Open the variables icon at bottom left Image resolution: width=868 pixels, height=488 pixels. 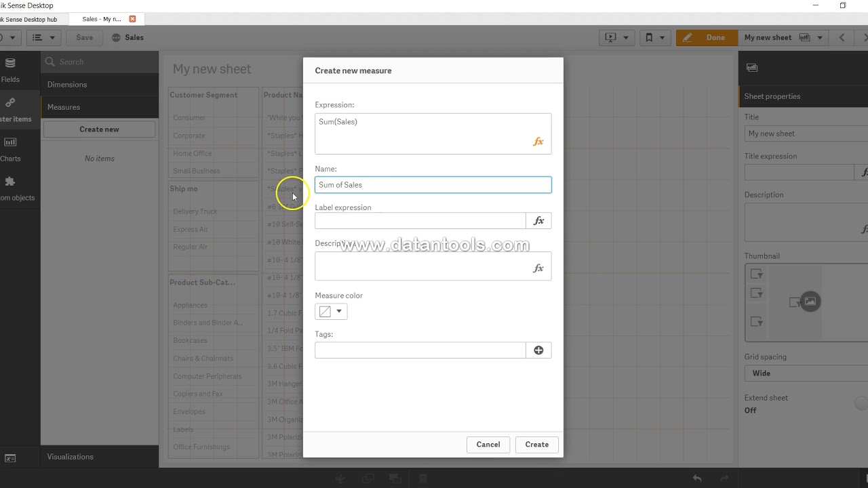(10, 459)
